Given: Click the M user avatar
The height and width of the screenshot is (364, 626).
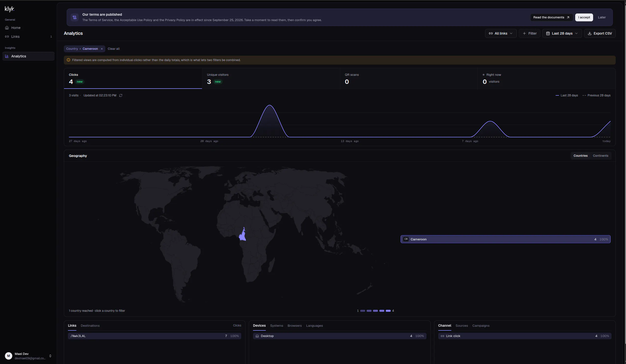Looking at the screenshot, I should tap(8, 356).
